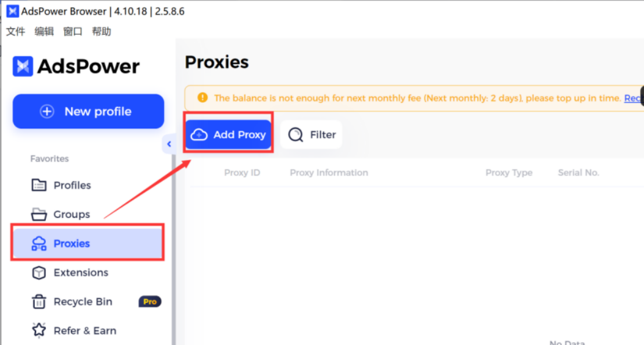Open Profiles via its list icon
Screen dimensions: 644x345
(x=39, y=185)
